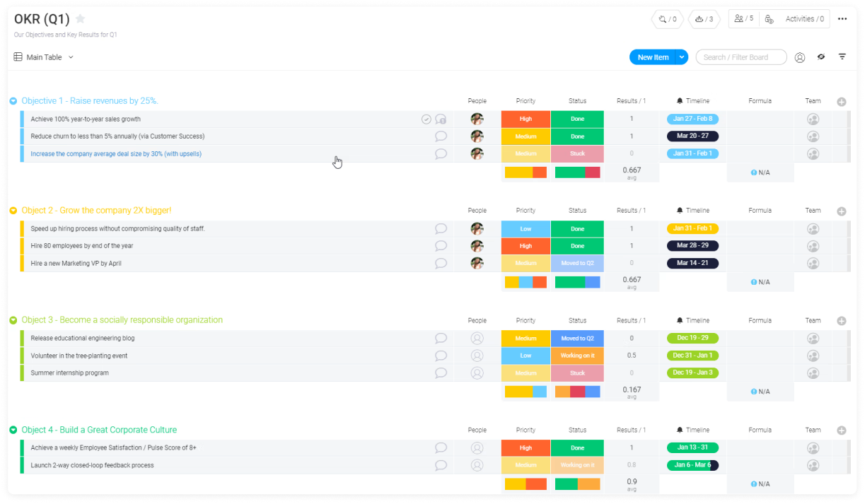Sort by Status column header in Object 2
The width and height of the screenshot is (865, 504).
pos(577,211)
